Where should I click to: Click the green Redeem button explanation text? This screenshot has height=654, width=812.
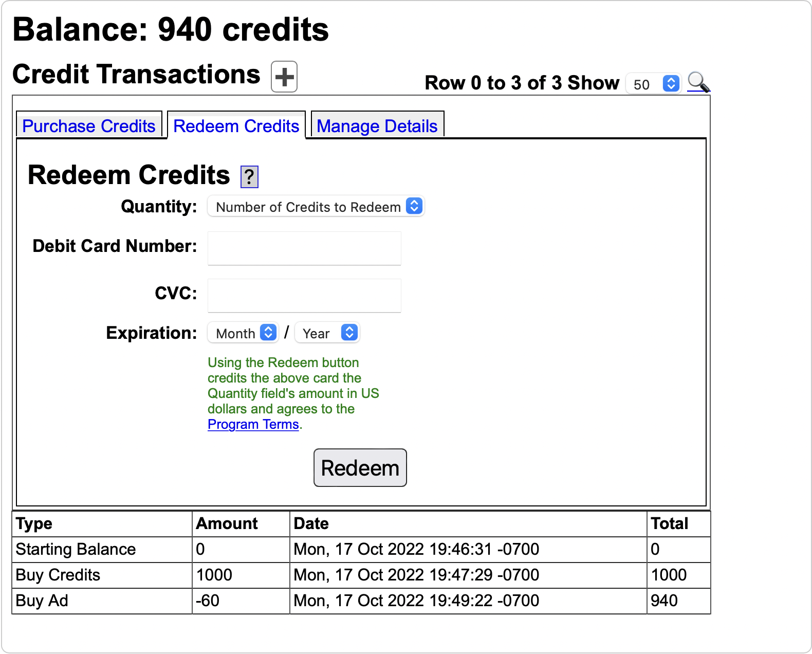point(293,393)
